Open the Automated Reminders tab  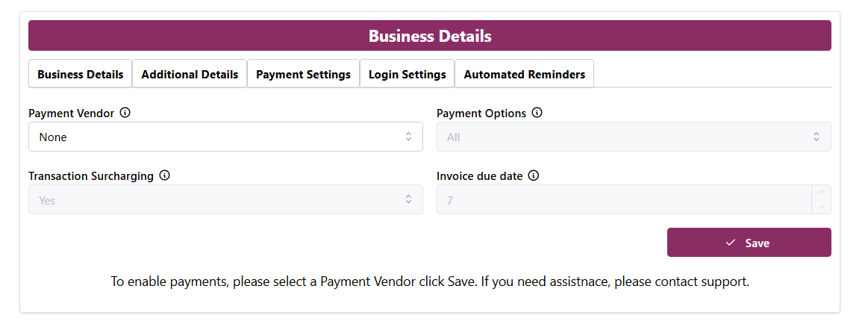(525, 75)
